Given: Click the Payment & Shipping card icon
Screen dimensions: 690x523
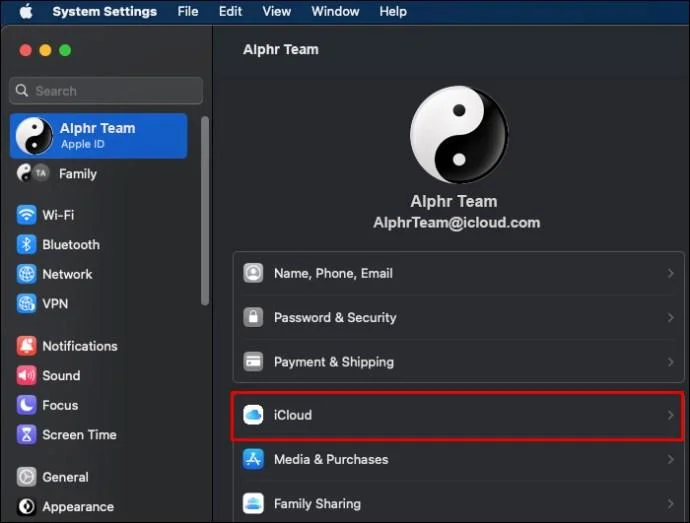Looking at the screenshot, I should [x=253, y=362].
